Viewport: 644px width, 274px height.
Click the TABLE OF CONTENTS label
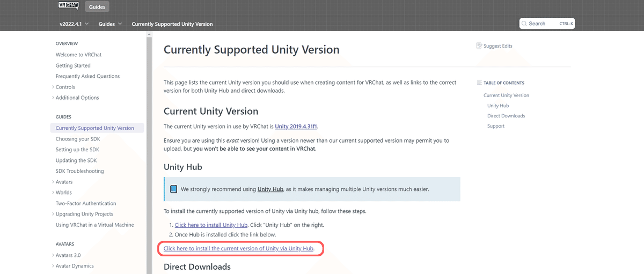point(504,83)
